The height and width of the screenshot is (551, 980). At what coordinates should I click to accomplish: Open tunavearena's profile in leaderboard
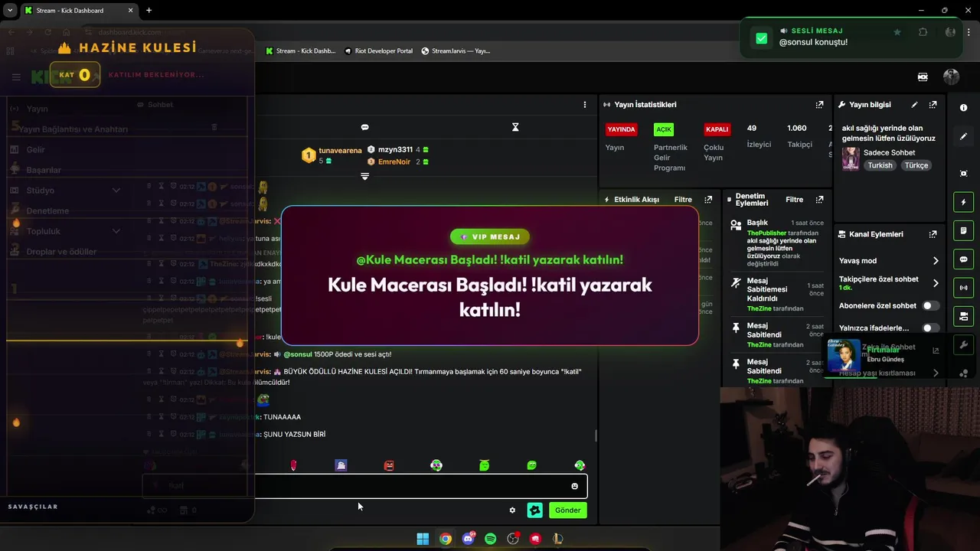click(340, 151)
